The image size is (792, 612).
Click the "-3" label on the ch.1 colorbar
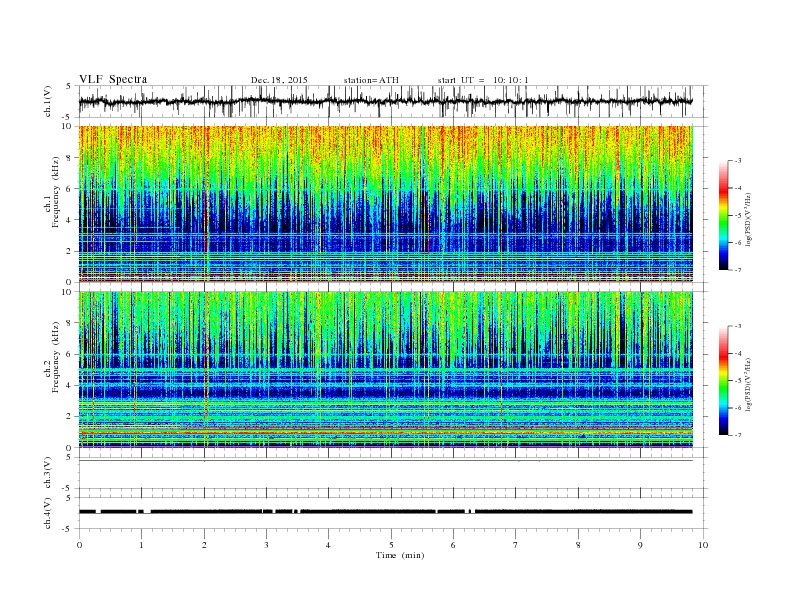tap(738, 161)
